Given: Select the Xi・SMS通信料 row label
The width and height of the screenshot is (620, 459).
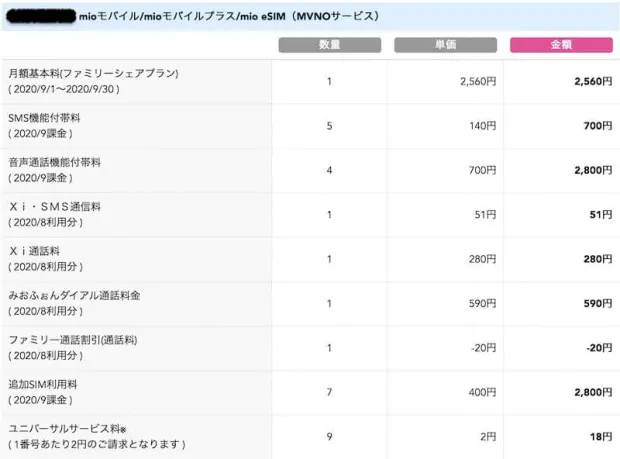Looking at the screenshot, I should coord(55,206).
